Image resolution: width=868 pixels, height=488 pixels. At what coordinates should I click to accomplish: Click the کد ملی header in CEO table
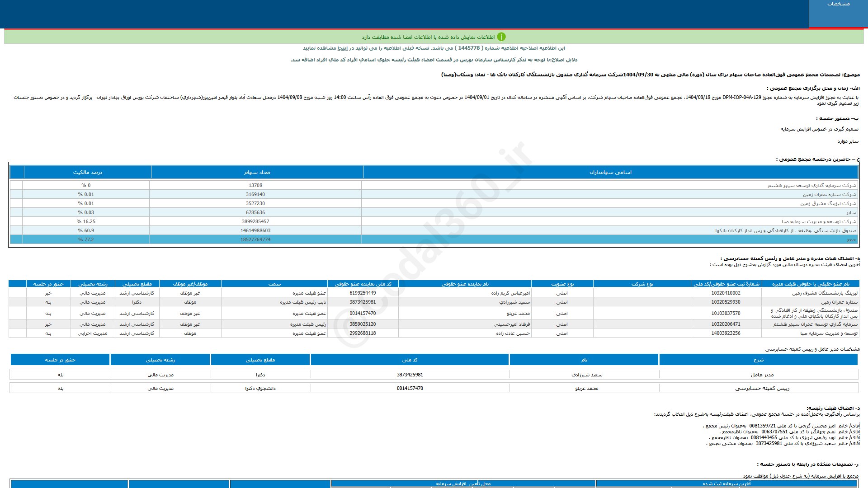[x=410, y=360]
